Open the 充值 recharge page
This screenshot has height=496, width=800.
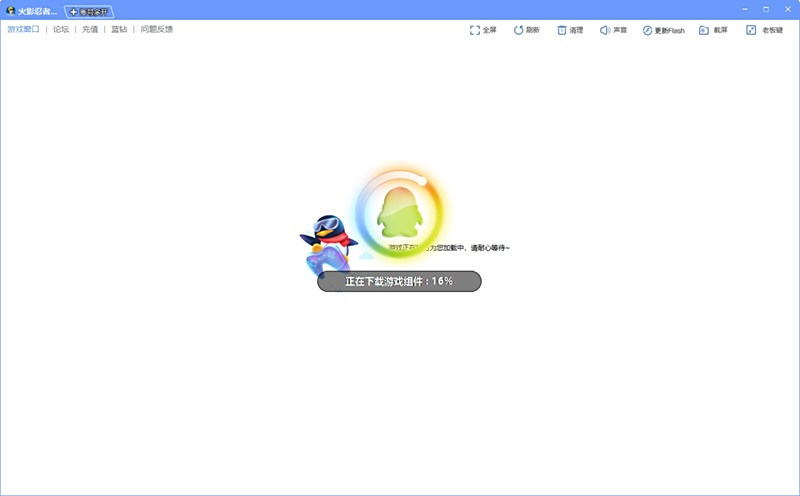[90, 30]
